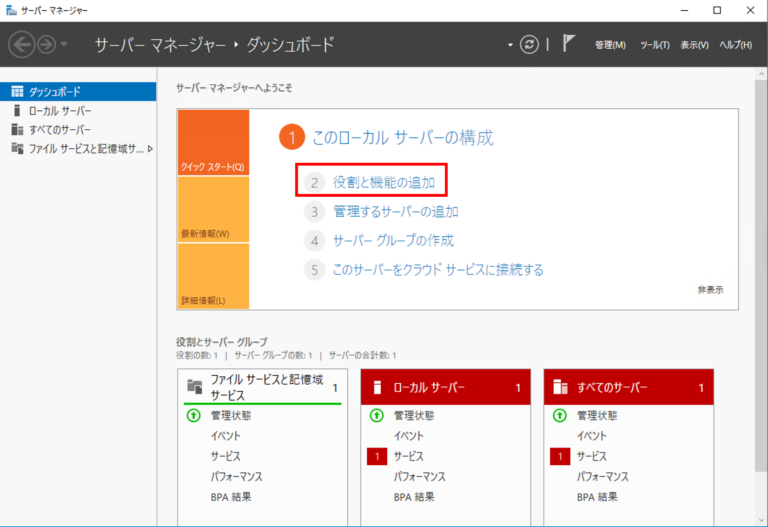Click すべてのサーバー tile servers icon
This screenshot has height=527, width=768.
pyautogui.click(x=560, y=387)
